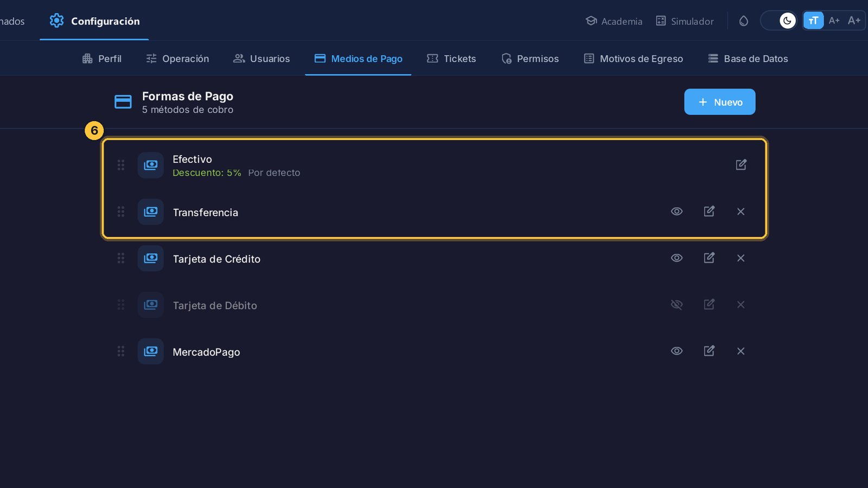Click the Efectivo row drag handle
This screenshot has height=488, width=868.
[121, 165]
